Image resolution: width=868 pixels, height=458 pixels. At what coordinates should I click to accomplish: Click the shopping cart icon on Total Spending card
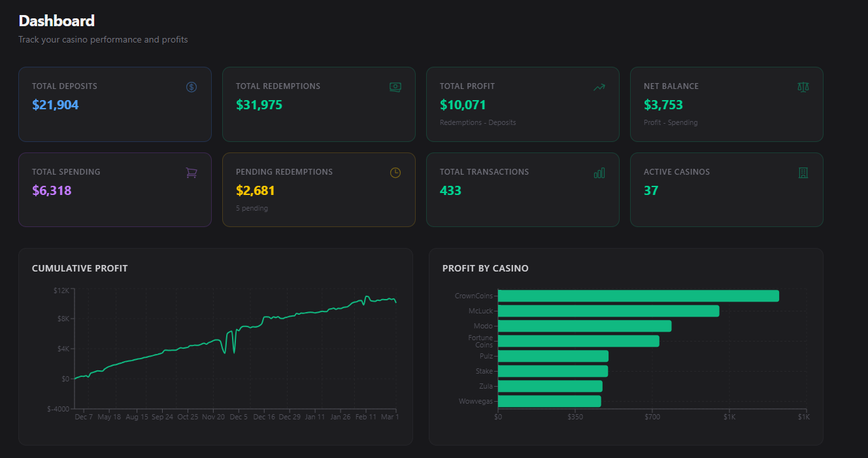pos(191,171)
